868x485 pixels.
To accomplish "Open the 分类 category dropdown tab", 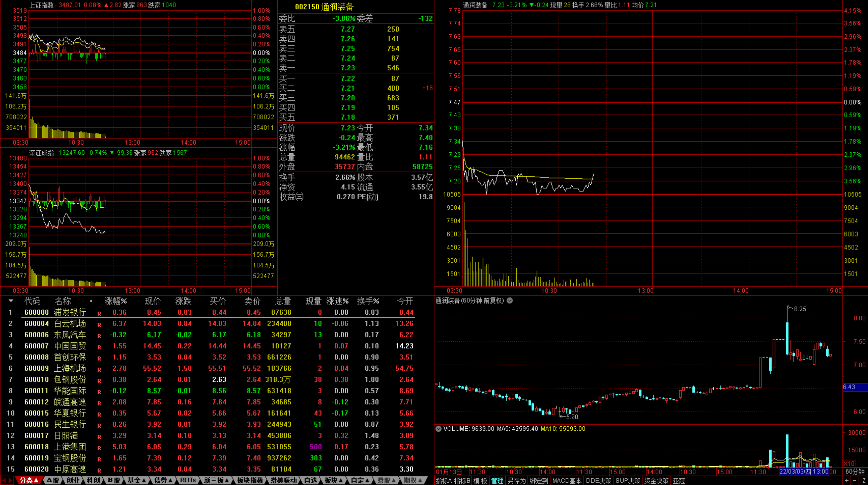I will [x=28, y=480].
